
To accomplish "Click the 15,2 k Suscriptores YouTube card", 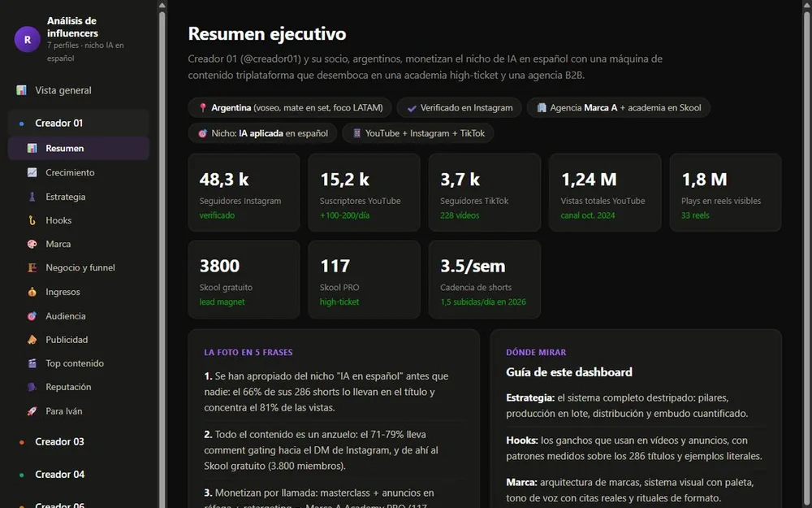I will pos(364,193).
